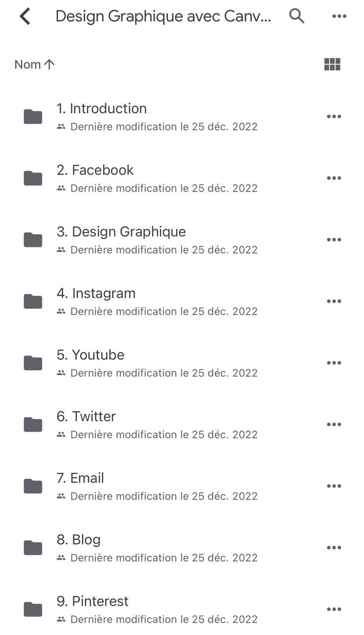This screenshot has width=364, height=635.
Task: Select the Design Graphique avec Canva title
Action: tap(163, 16)
